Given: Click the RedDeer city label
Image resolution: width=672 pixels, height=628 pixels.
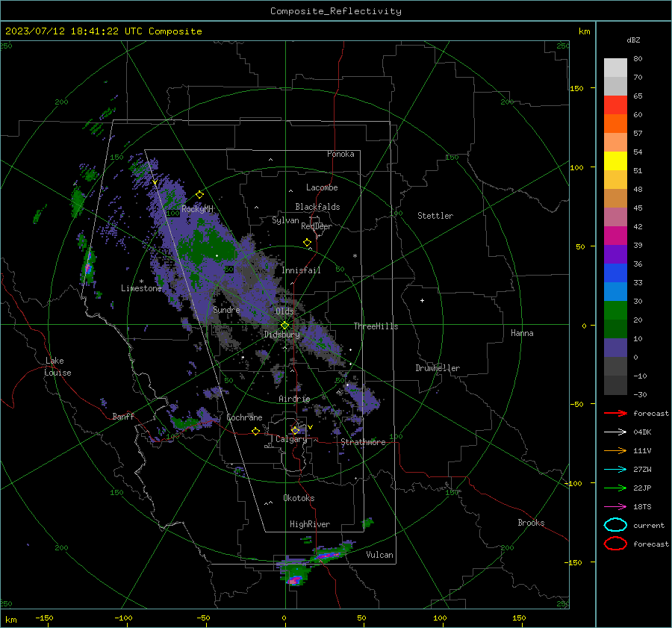Looking at the screenshot, I should tap(317, 226).
